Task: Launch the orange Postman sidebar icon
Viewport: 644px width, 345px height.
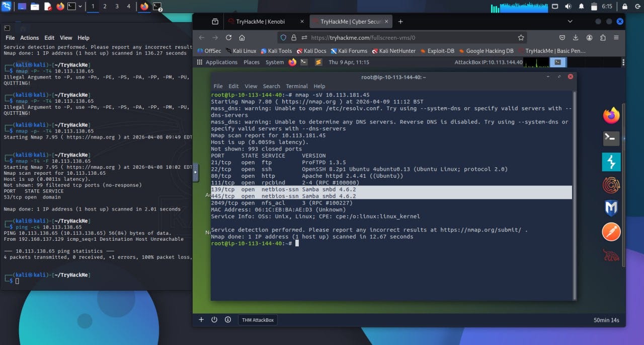Action: click(x=611, y=232)
